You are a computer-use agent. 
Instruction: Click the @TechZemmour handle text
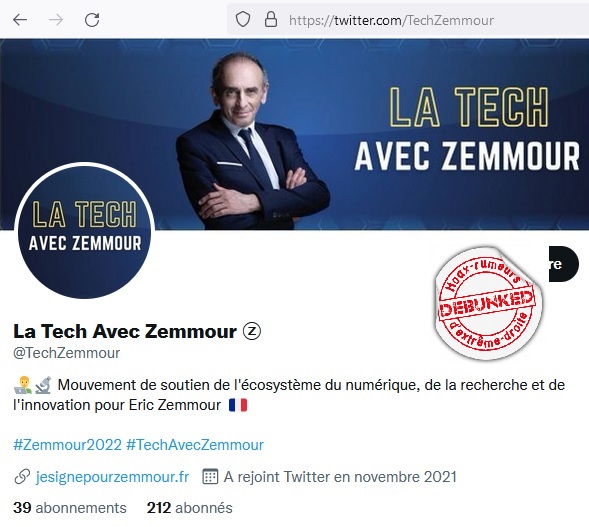[66, 353]
